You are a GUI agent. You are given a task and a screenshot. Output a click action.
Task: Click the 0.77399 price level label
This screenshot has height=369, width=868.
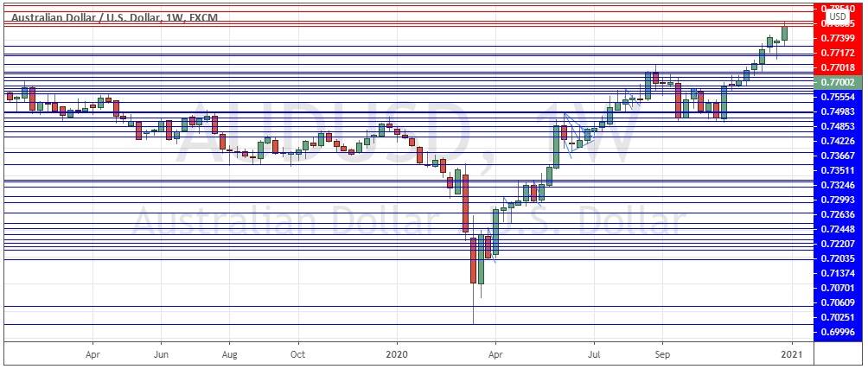[839, 38]
